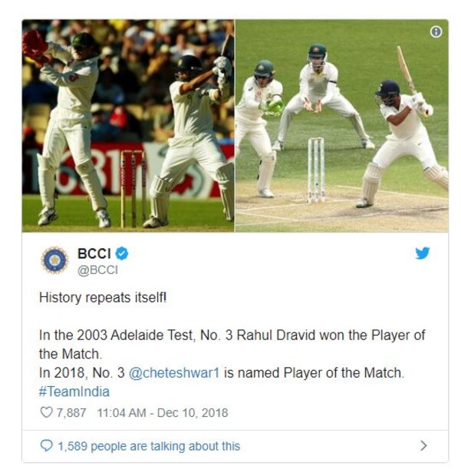Click the speech bubble reply icon
The width and height of the screenshot is (461, 476).
tap(46, 446)
